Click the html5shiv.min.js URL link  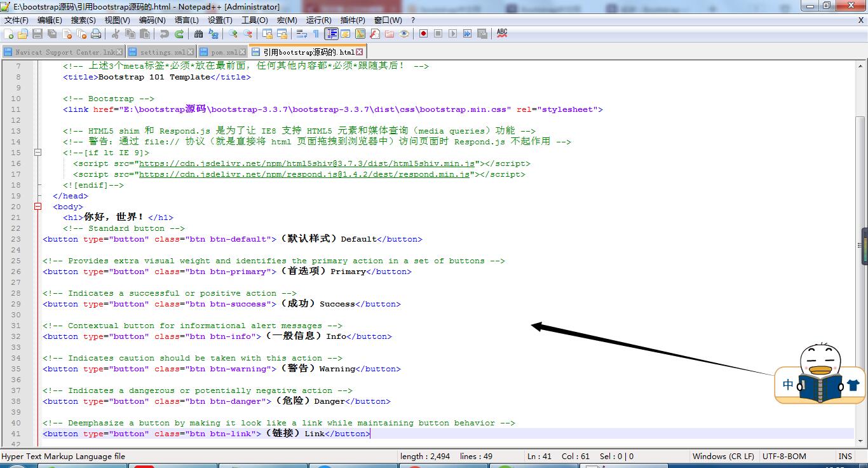[307, 163]
